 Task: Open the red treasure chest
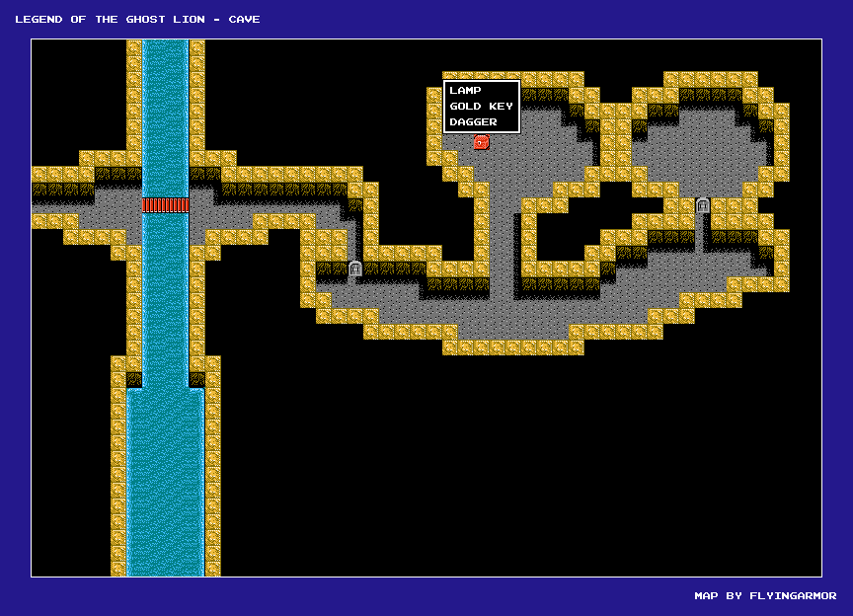[x=481, y=142]
